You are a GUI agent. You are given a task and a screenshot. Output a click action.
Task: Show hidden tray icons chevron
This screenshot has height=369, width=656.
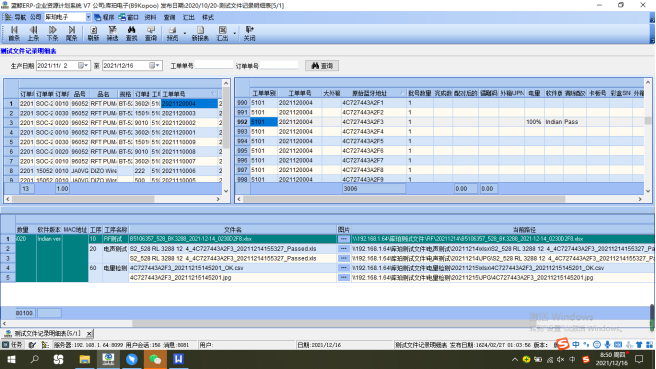(x=515, y=359)
